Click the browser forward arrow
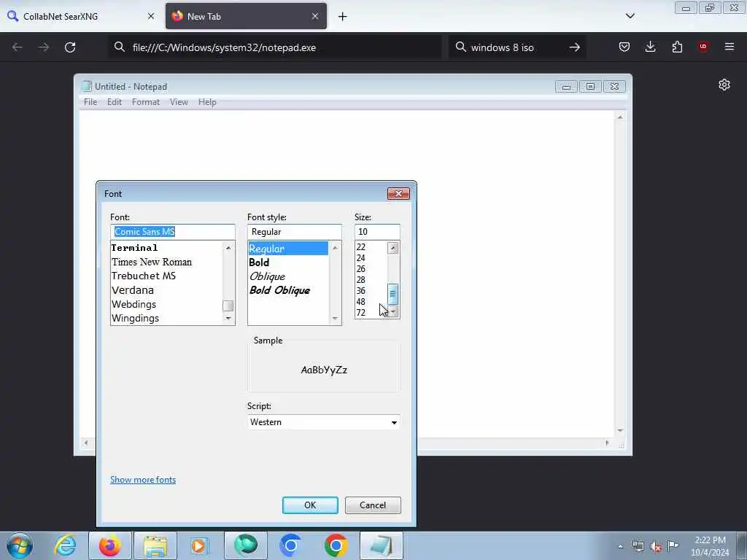The height and width of the screenshot is (560, 747). tap(44, 47)
